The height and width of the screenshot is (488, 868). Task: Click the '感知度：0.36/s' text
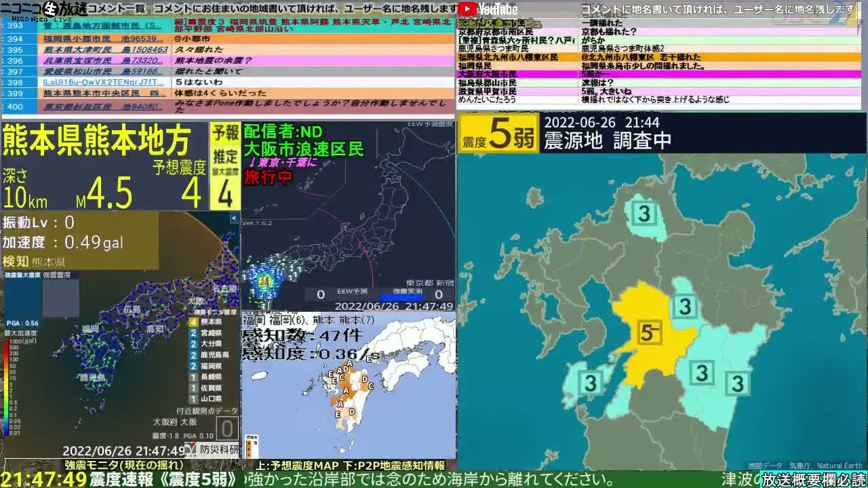tap(311, 354)
